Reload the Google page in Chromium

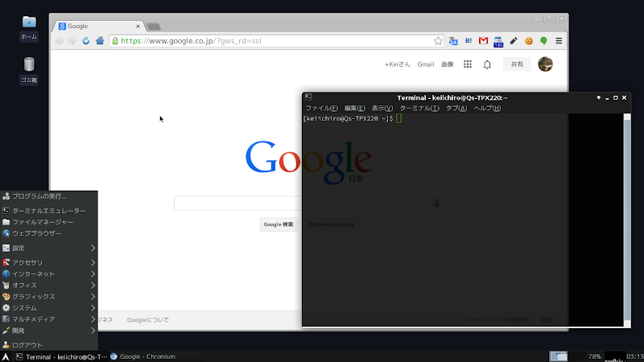[86, 41]
